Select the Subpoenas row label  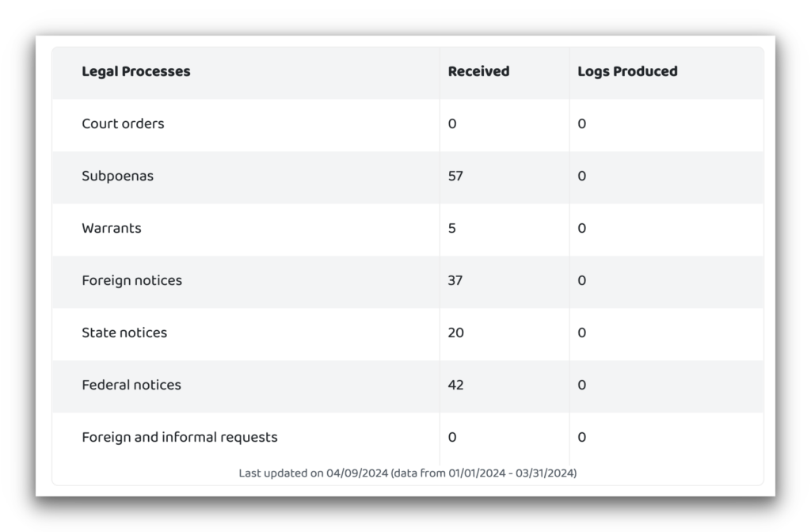pyautogui.click(x=117, y=176)
